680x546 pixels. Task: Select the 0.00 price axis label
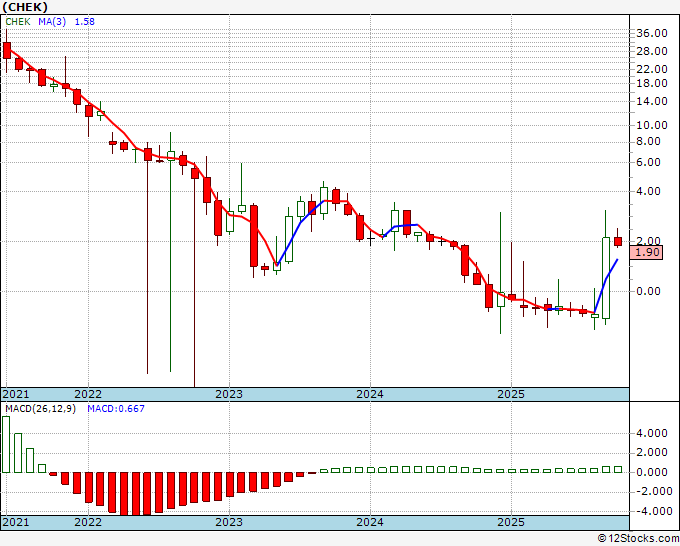(x=648, y=291)
